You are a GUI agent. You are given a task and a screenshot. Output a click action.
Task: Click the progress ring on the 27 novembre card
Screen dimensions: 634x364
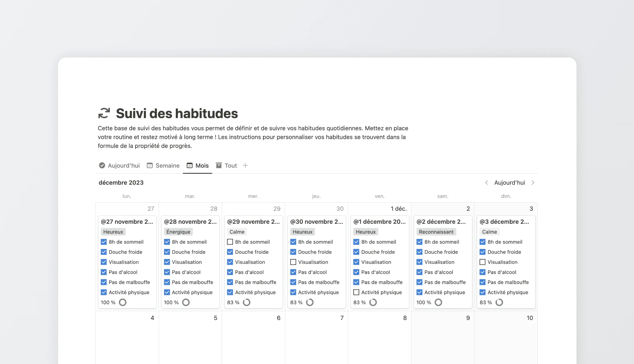click(123, 302)
